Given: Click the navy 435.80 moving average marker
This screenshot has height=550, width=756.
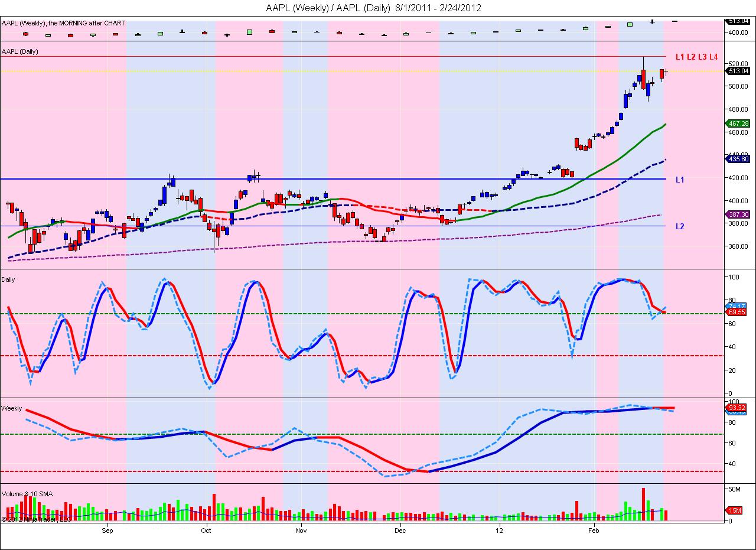Looking at the screenshot, I should pyautogui.click(x=739, y=159).
